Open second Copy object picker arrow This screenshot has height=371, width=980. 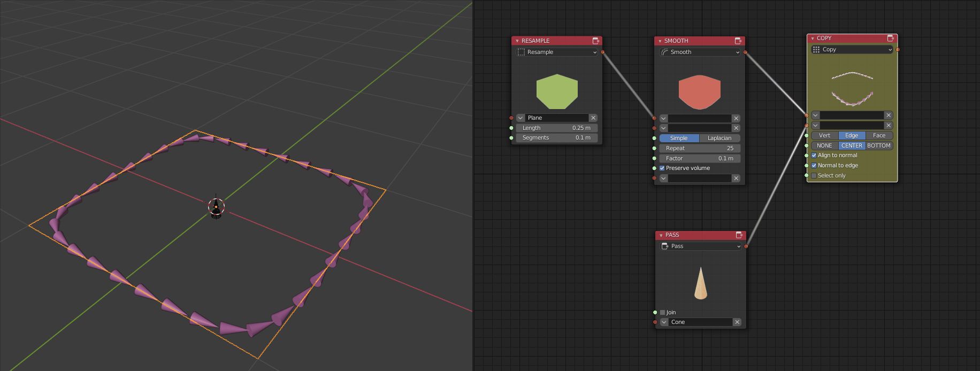point(816,125)
